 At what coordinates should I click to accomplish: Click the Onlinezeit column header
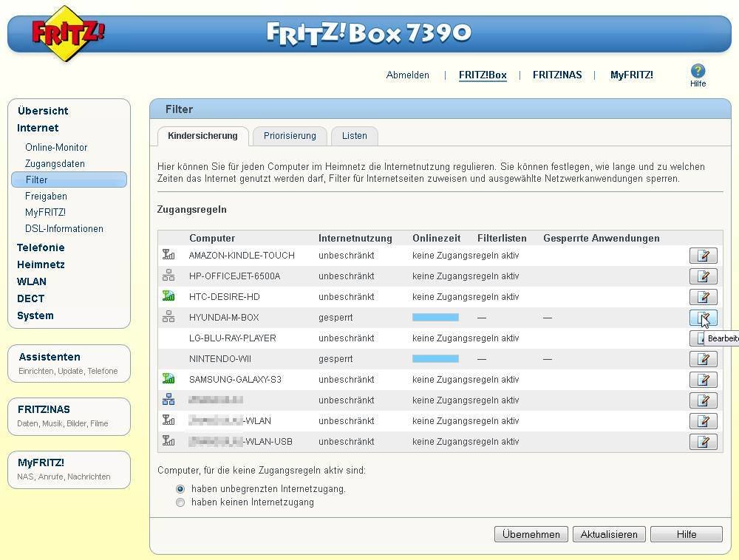tap(437, 239)
